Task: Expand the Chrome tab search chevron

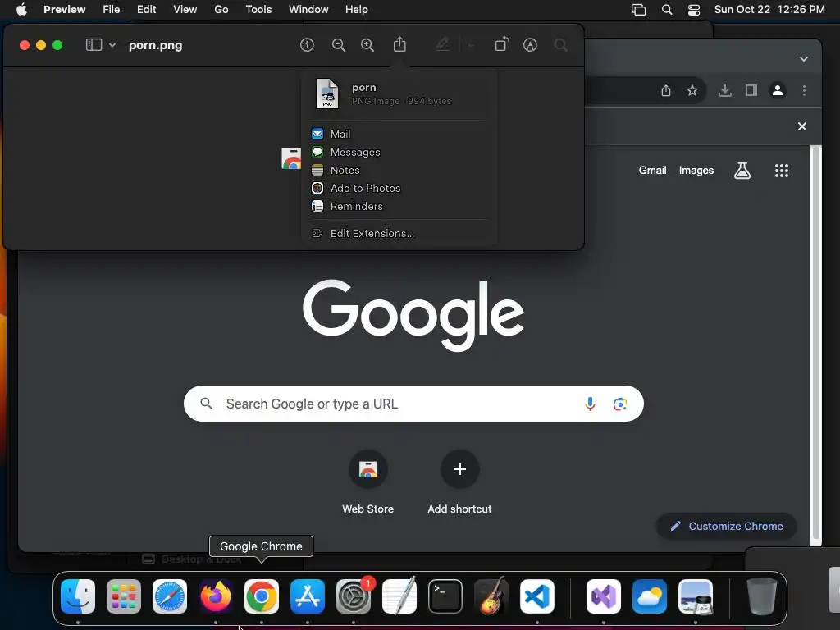Action: click(804, 59)
